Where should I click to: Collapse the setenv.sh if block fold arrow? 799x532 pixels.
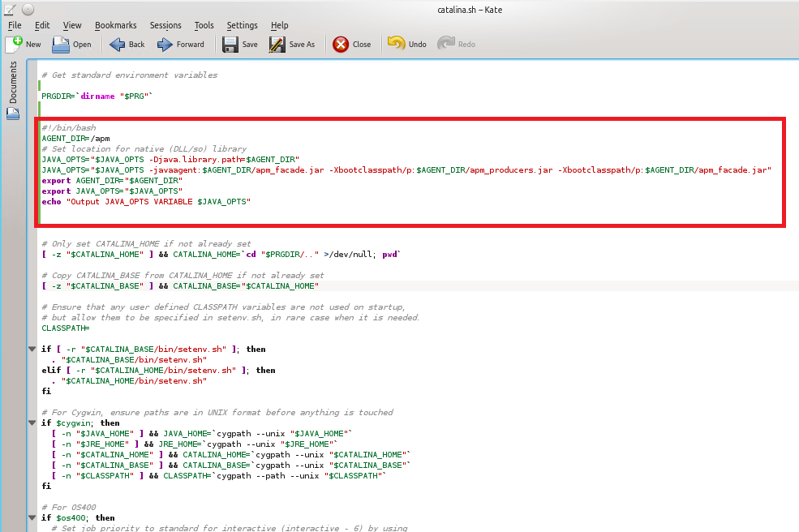point(32,349)
